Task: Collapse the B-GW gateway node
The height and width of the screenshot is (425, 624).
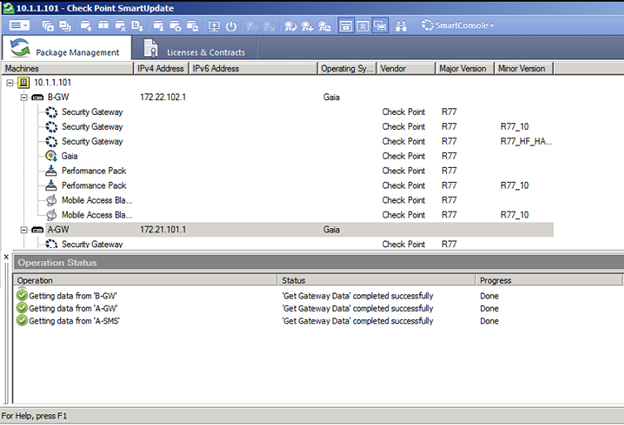Action: pos(24,97)
